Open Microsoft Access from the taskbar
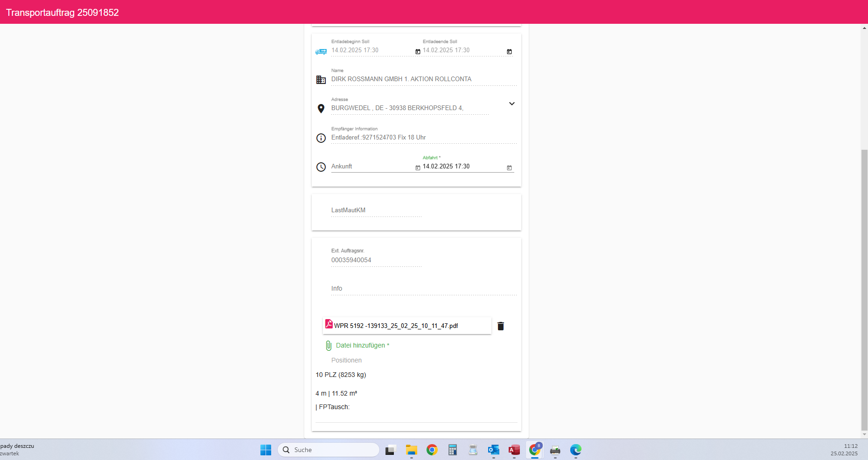868x460 pixels. (514, 450)
